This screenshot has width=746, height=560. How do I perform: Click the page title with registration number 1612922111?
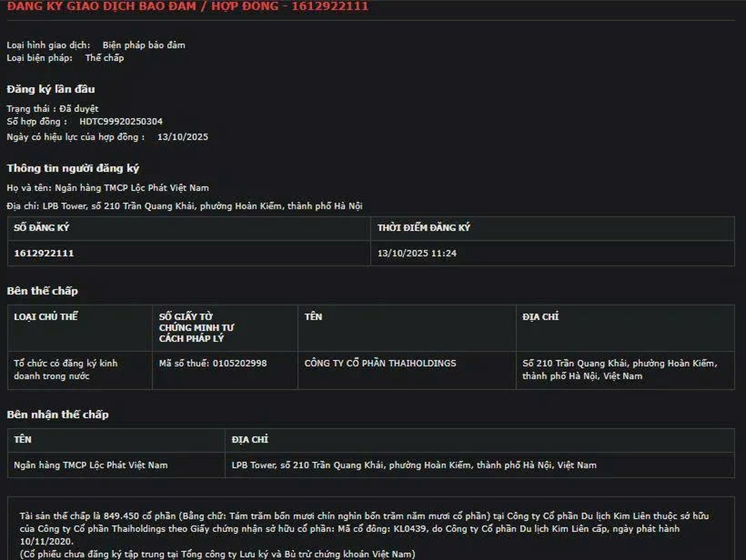pyautogui.click(x=187, y=7)
